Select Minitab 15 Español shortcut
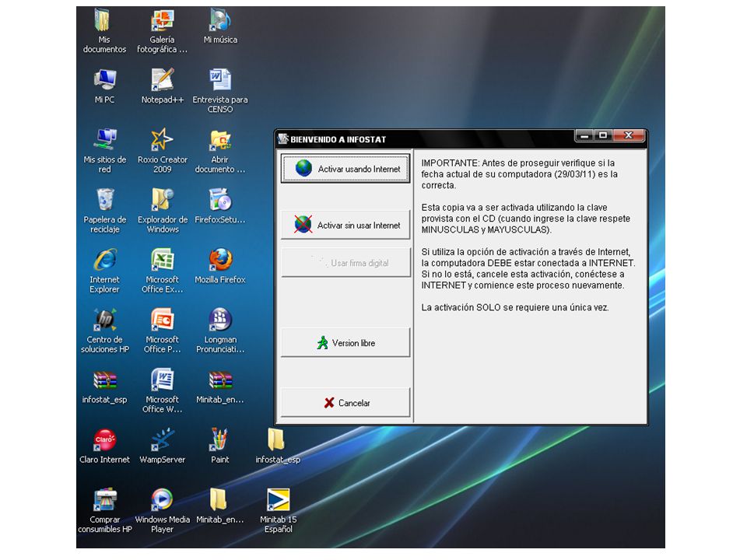747x560 pixels. (279, 510)
